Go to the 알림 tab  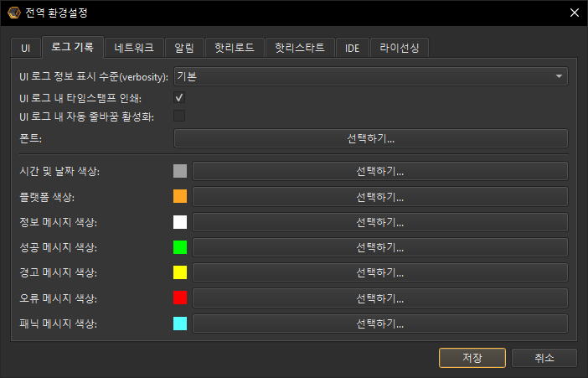tap(184, 48)
